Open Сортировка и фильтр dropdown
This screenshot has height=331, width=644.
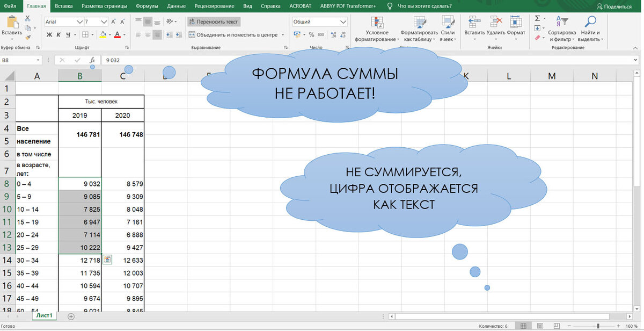pos(561,29)
